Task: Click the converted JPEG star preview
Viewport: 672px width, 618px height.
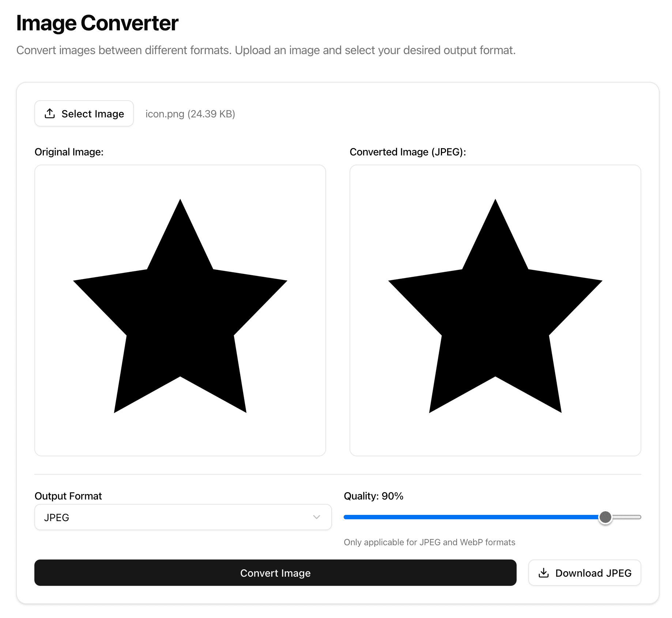Action: pyautogui.click(x=495, y=310)
